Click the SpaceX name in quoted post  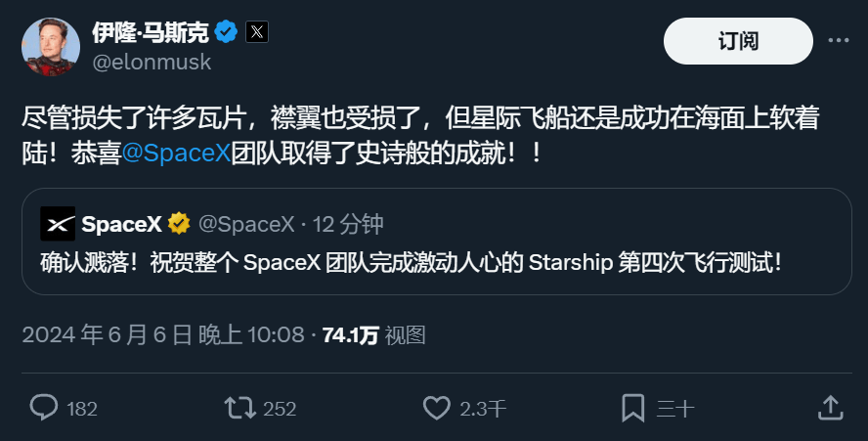point(121,224)
